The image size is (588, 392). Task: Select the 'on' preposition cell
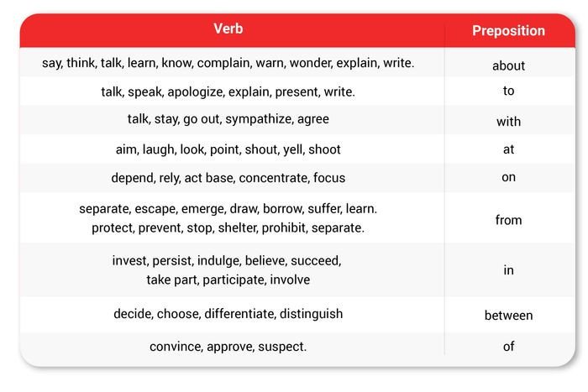(508, 177)
